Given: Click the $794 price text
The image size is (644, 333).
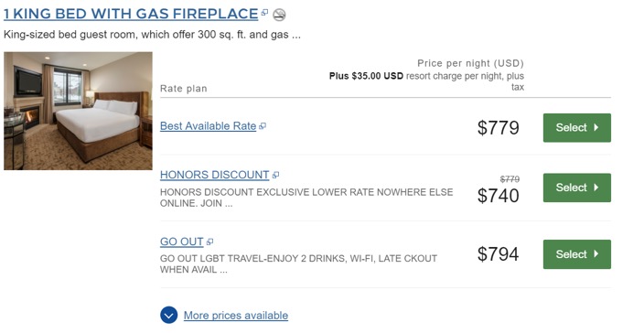Looking at the screenshot, I should click(499, 254).
